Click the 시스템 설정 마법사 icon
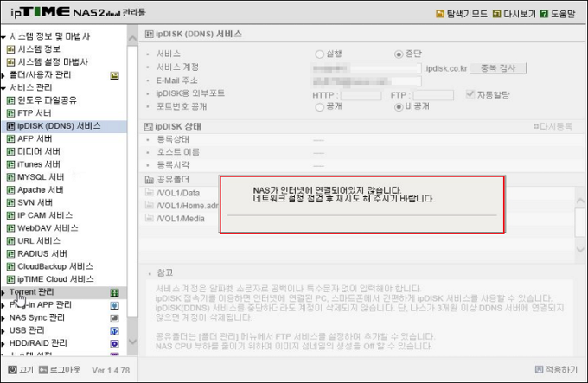This screenshot has height=383, width=588. tap(11, 62)
